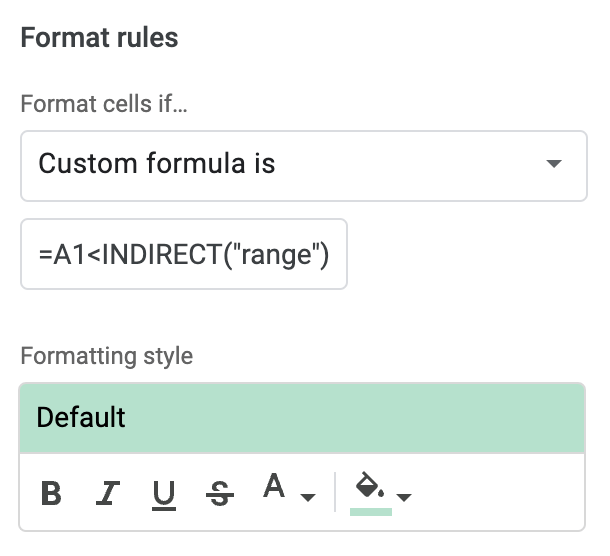This screenshot has height=556, width=610.
Task: Click the text color A icon
Action: pos(274,488)
